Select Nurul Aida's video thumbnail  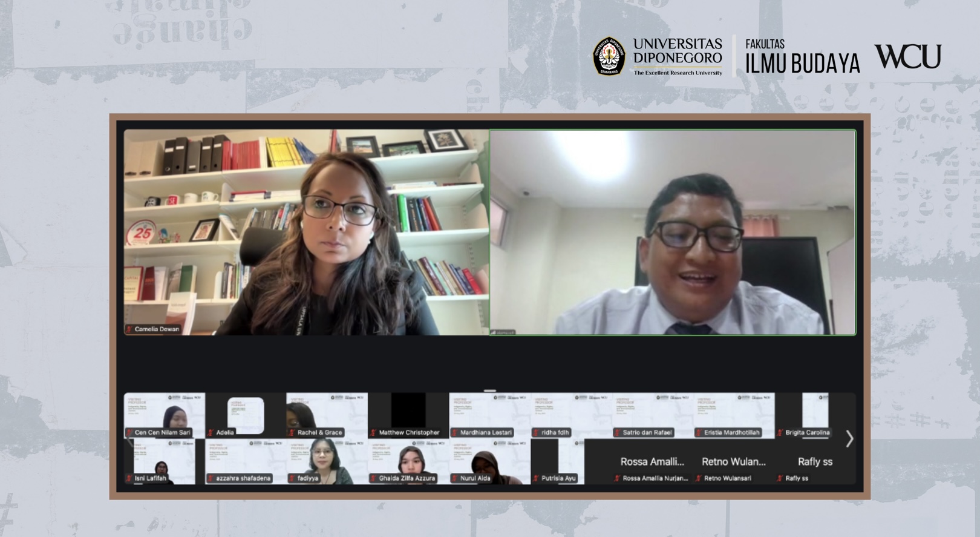[490, 461]
